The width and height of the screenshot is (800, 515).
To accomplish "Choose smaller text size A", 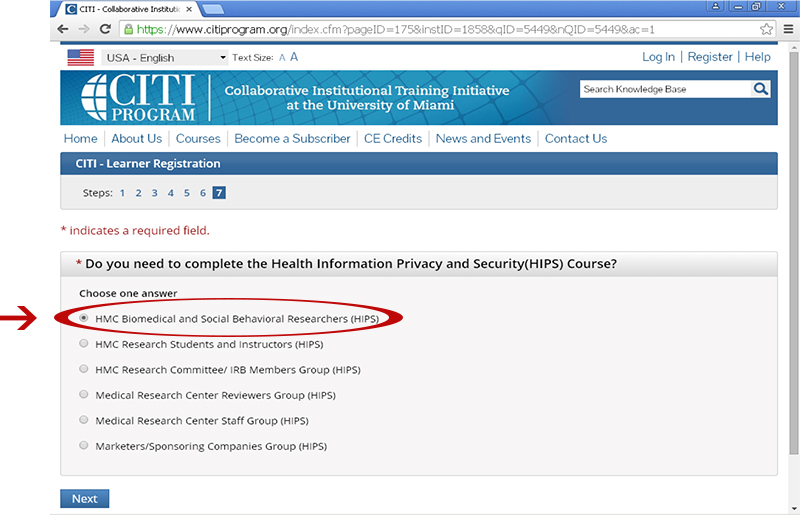I will pos(282,58).
